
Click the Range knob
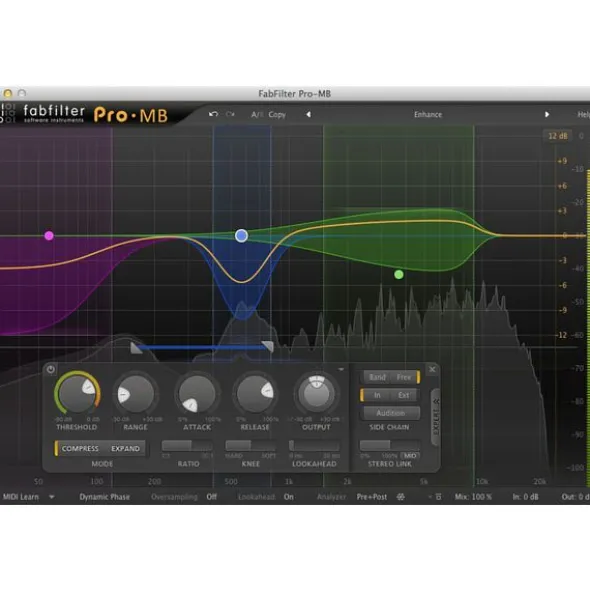135,394
